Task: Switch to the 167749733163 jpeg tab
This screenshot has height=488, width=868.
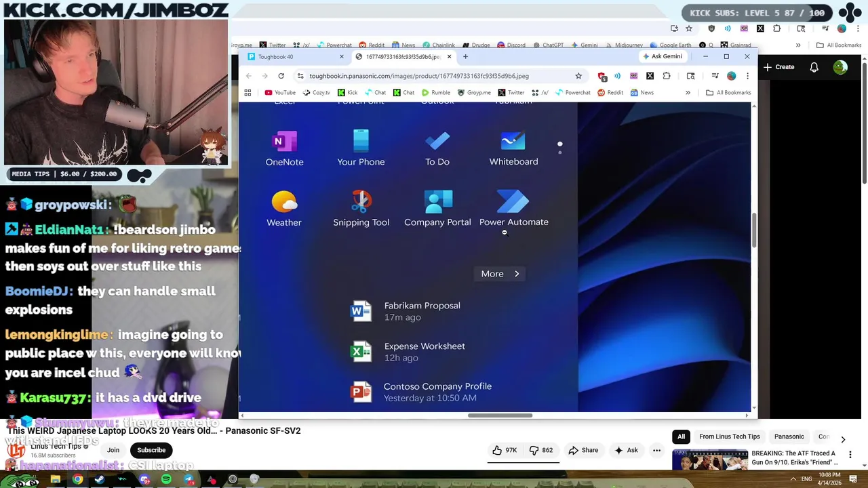Action: click(403, 57)
